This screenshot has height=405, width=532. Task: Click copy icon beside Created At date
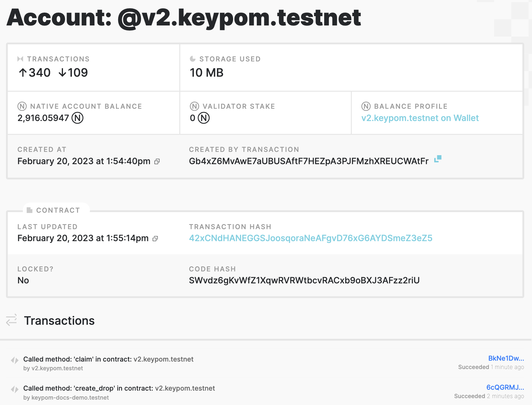[157, 162]
